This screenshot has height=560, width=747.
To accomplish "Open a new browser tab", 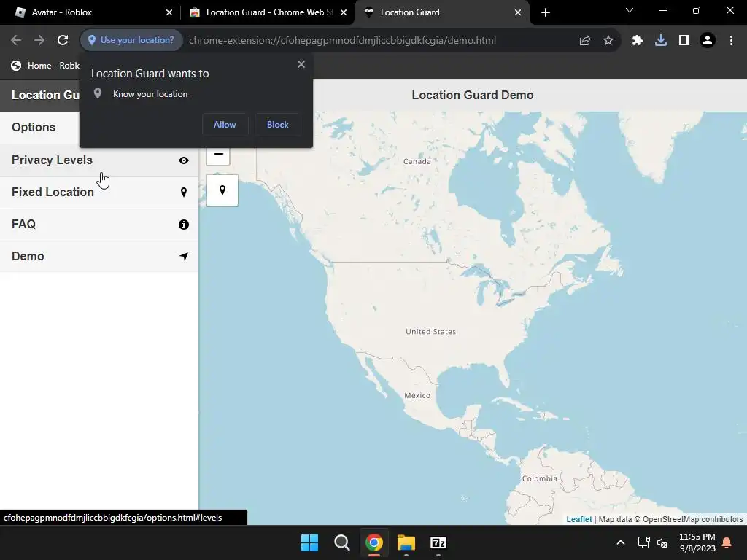I will click(x=546, y=12).
